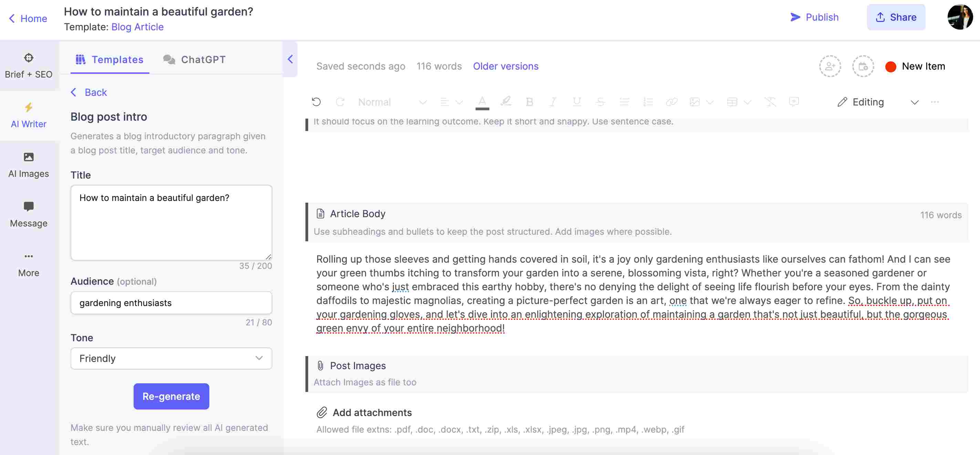Viewport: 980px width, 455px height.
Task: Click the Re-generate button
Action: point(171,396)
